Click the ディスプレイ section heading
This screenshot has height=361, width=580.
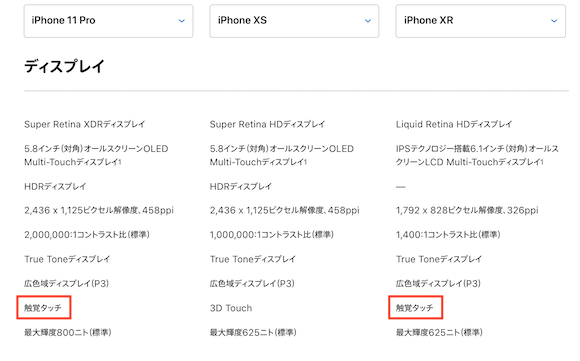64,67
